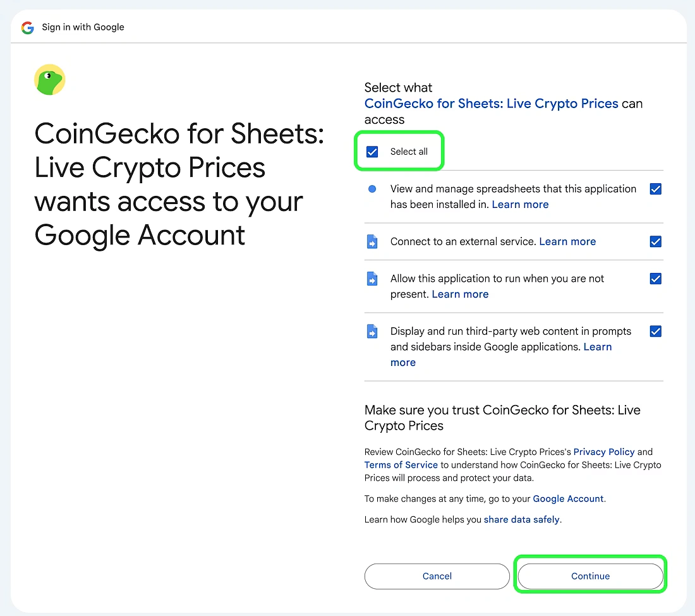Uncheck view and manage spreadsheets permission

pos(656,189)
